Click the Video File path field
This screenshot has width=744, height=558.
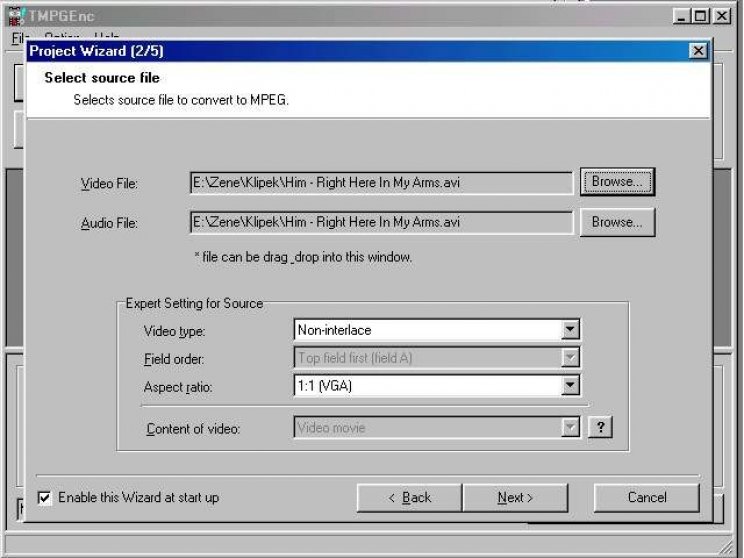point(381,183)
